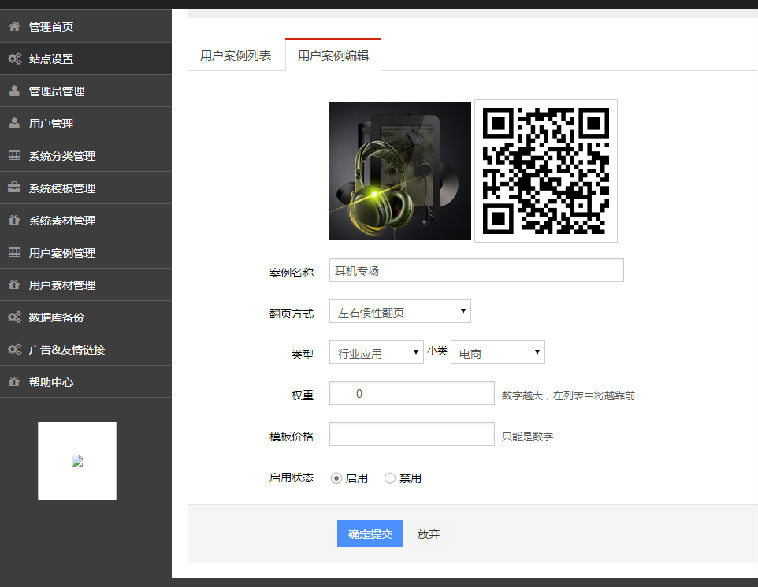Click the 案例名称 input field
This screenshot has width=758, height=587.
476,270
